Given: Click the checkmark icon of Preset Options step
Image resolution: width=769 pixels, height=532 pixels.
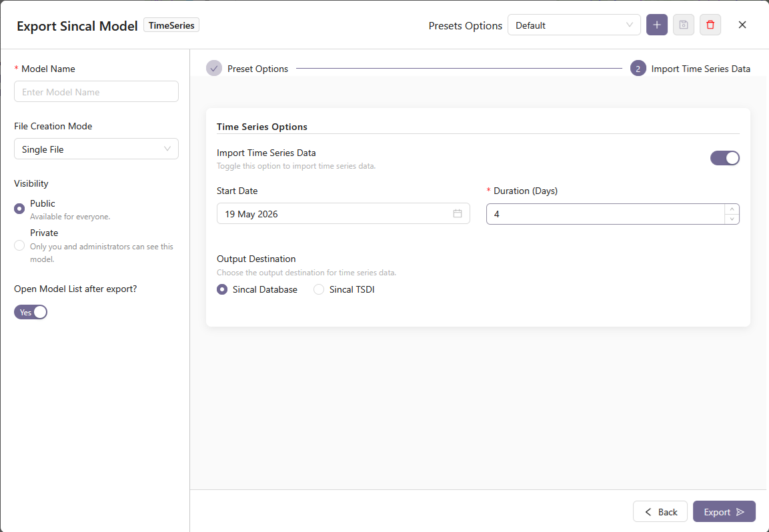Looking at the screenshot, I should coord(214,69).
